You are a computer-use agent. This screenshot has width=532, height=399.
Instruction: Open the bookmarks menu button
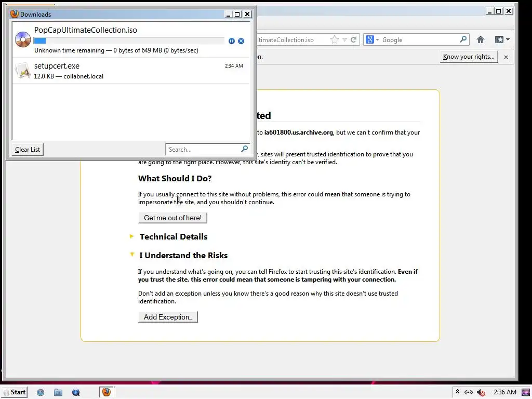[x=502, y=39]
